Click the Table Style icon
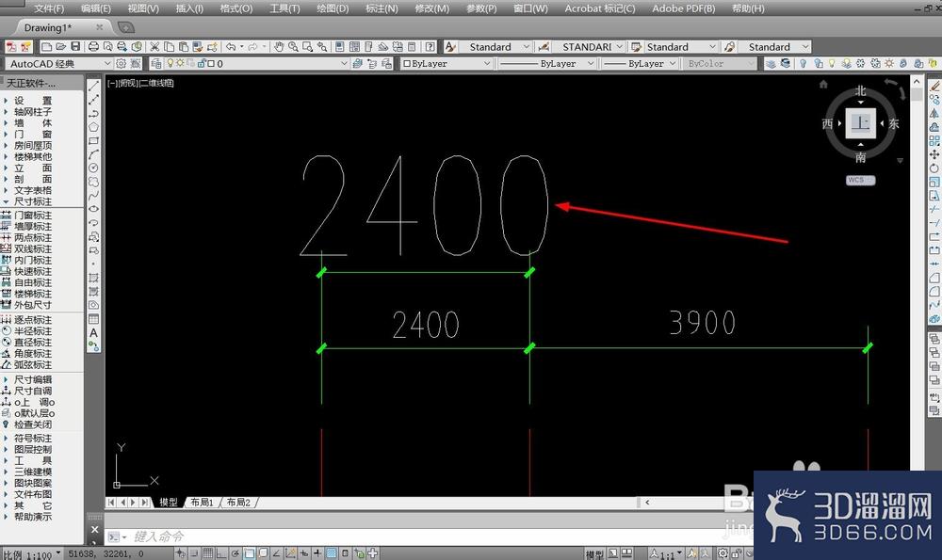 [636, 47]
